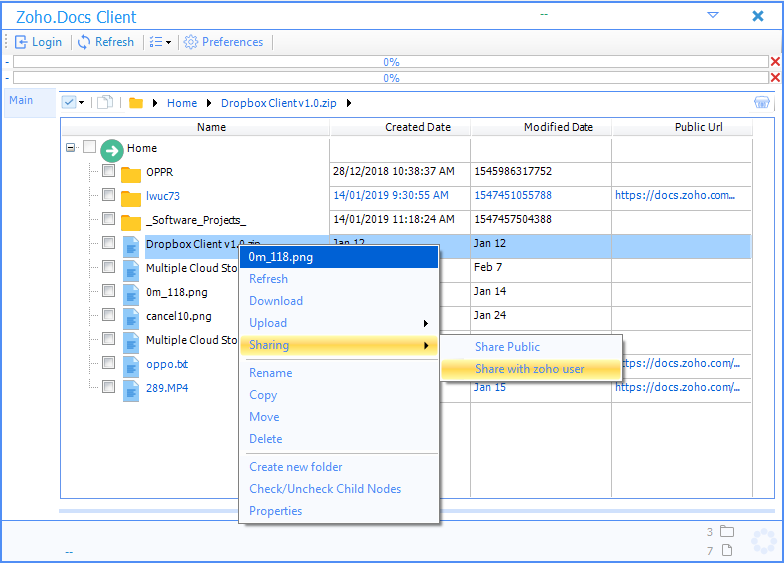Choose Move in the context menu
The height and width of the screenshot is (563, 784).
pos(339,417)
